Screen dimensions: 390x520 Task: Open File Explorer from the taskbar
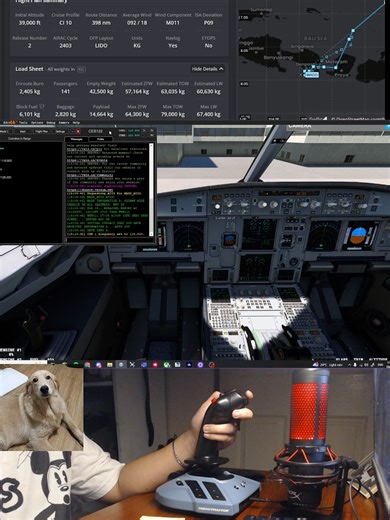pos(109,365)
